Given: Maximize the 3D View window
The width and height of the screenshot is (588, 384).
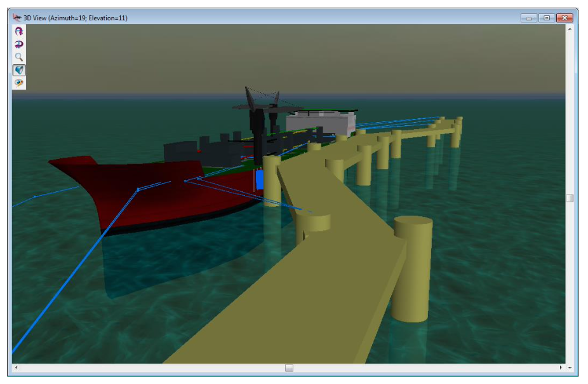Looking at the screenshot, I should click(547, 18).
